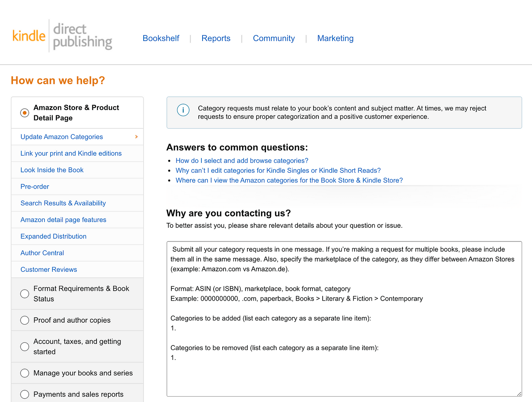Open Update Amazon Categories topic
The image size is (532, 402).
pyautogui.click(x=78, y=137)
